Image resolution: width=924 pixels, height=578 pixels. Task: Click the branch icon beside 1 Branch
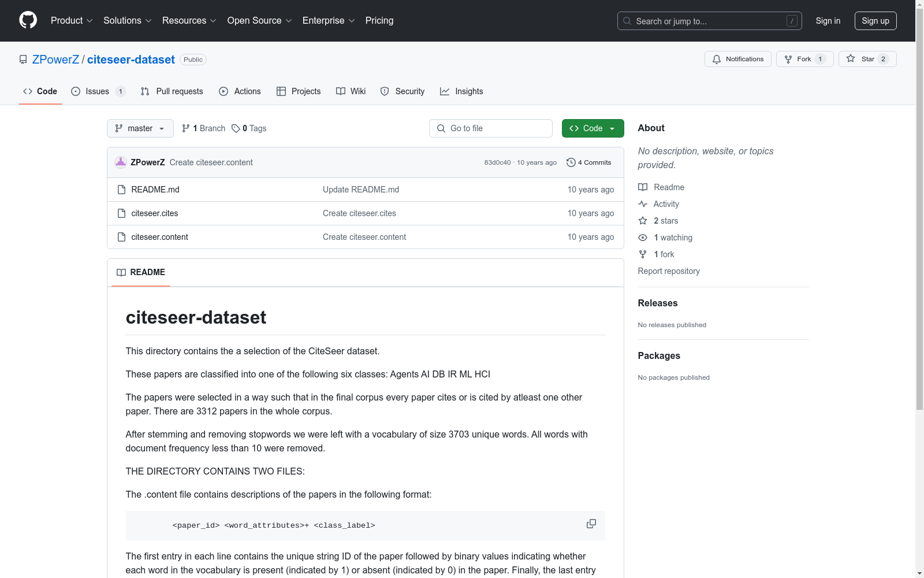pos(186,128)
